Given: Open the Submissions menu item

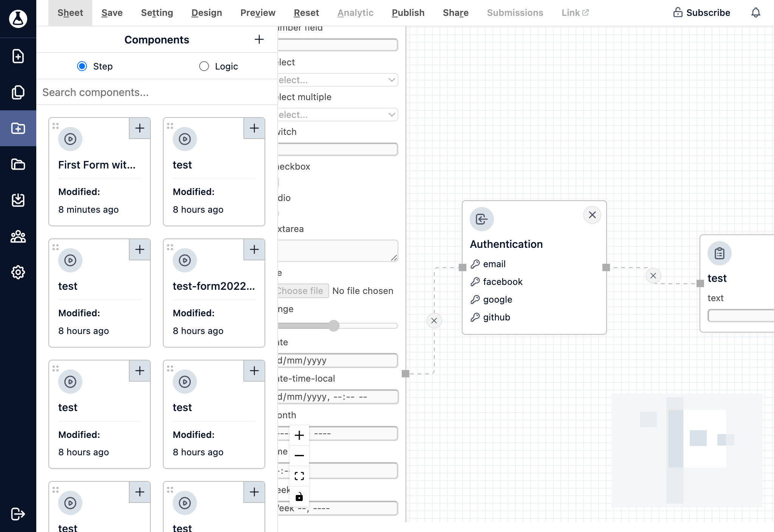Looking at the screenshot, I should (515, 13).
